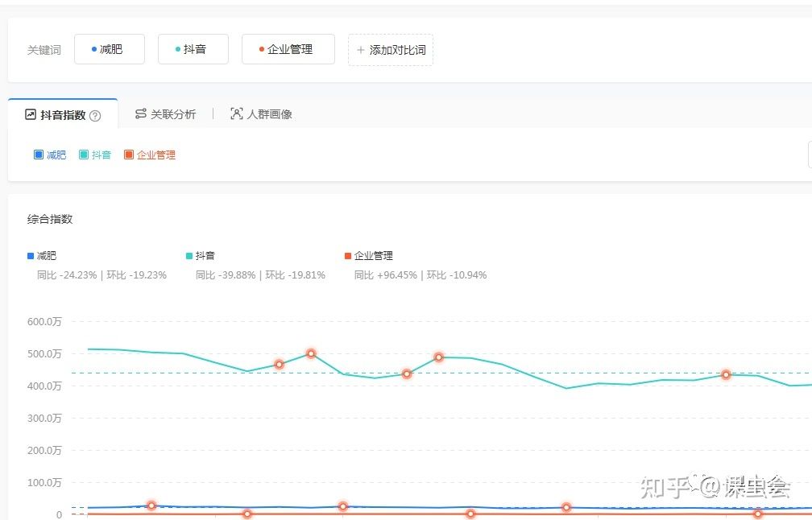Toggle the teal 抖音 series checkbox
Viewport: 812px width, 520px height.
[84, 155]
